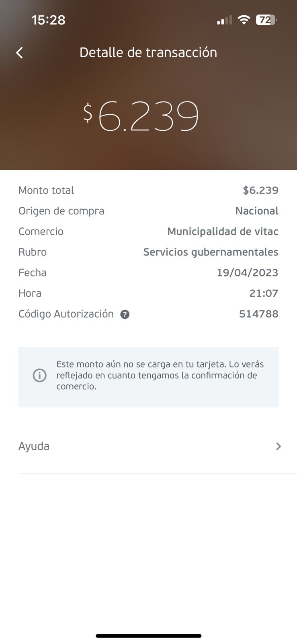Tap the back arrow icon
This screenshot has height=644, width=297.
point(19,53)
